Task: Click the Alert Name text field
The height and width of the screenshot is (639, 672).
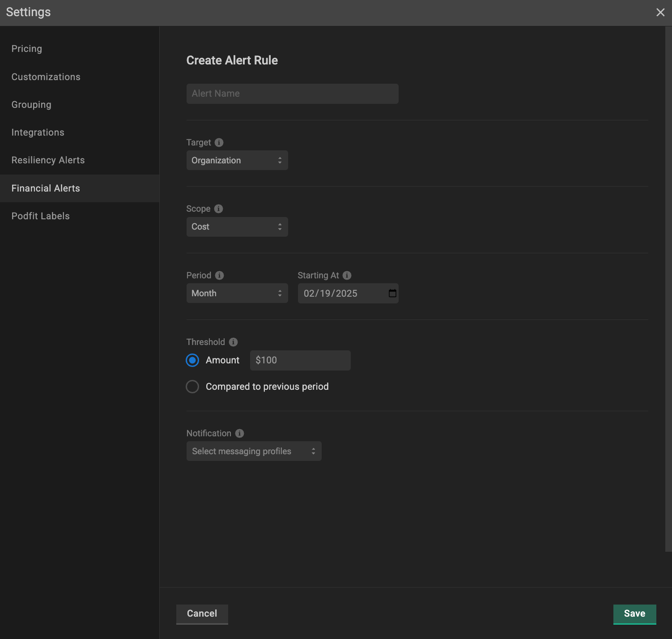Action: pos(292,94)
